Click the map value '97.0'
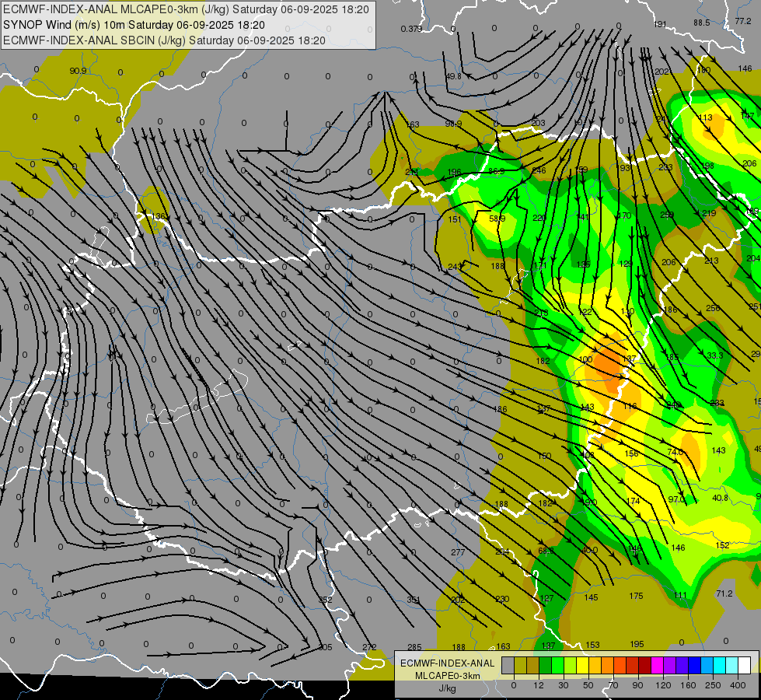 pos(676,499)
